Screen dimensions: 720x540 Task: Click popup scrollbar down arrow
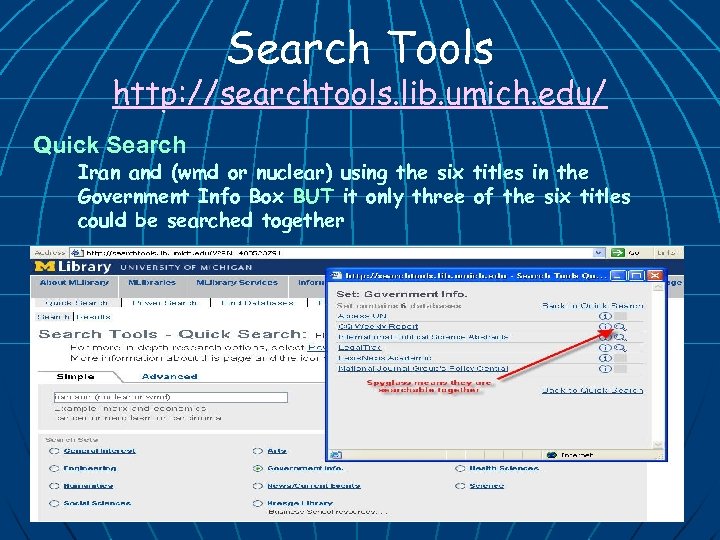658,444
